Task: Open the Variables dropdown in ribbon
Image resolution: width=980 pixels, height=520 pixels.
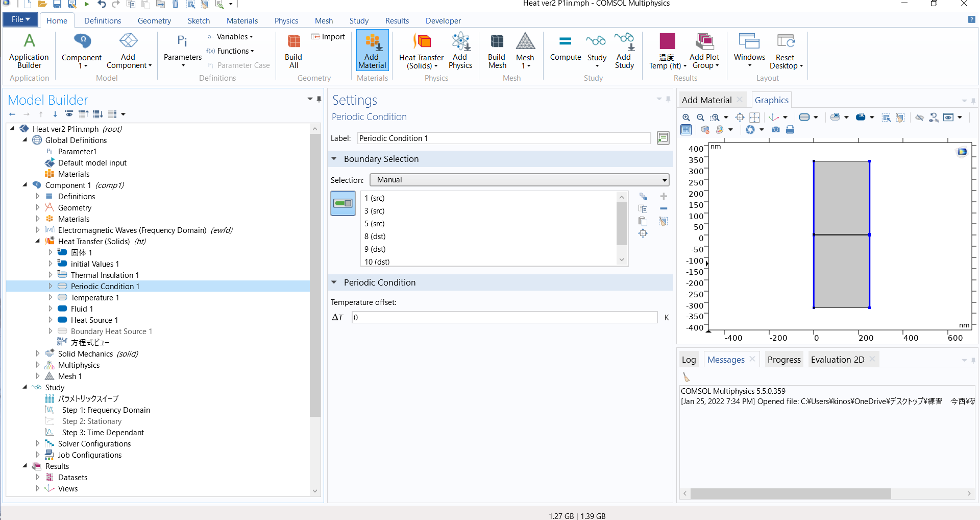Action: click(230, 37)
